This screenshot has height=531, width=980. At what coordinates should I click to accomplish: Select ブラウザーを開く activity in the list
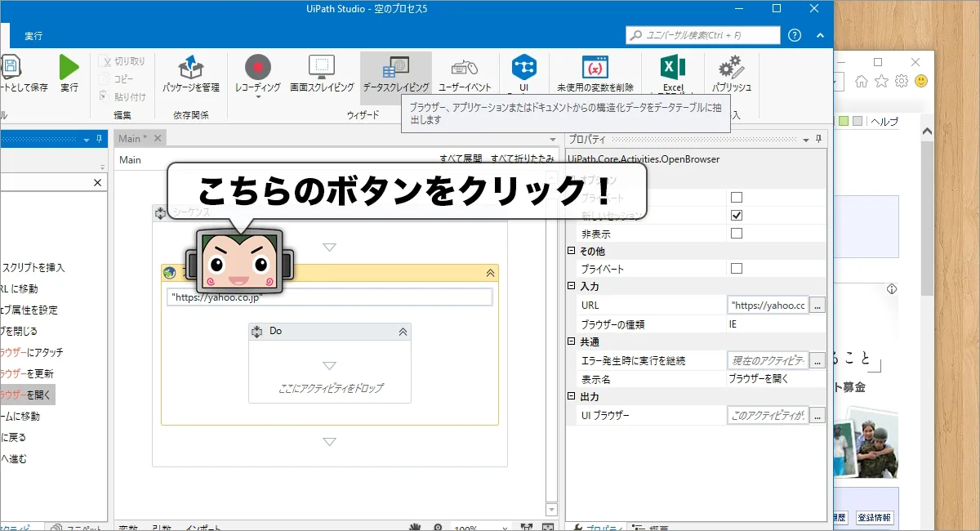coord(26,395)
